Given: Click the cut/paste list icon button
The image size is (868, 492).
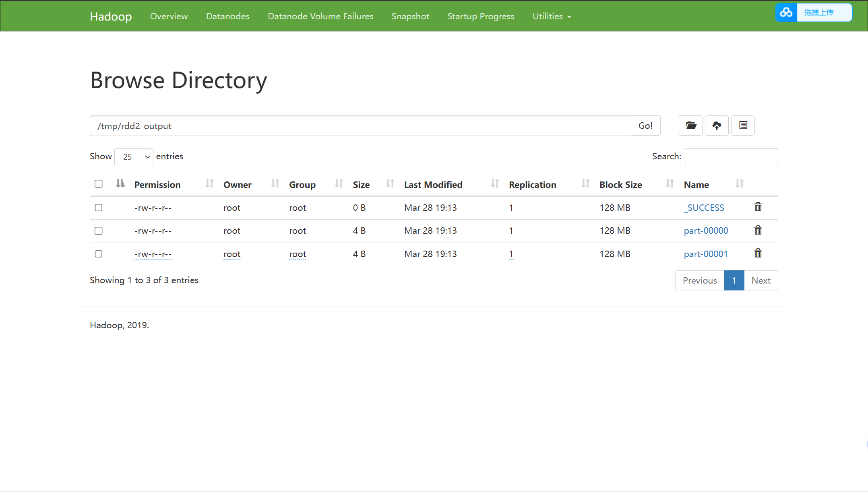Looking at the screenshot, I should pos(743,126).
